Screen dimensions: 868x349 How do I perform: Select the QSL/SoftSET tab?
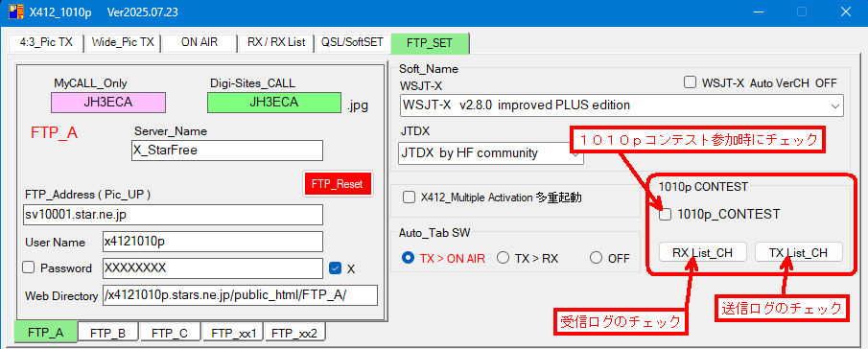point(352,42)
